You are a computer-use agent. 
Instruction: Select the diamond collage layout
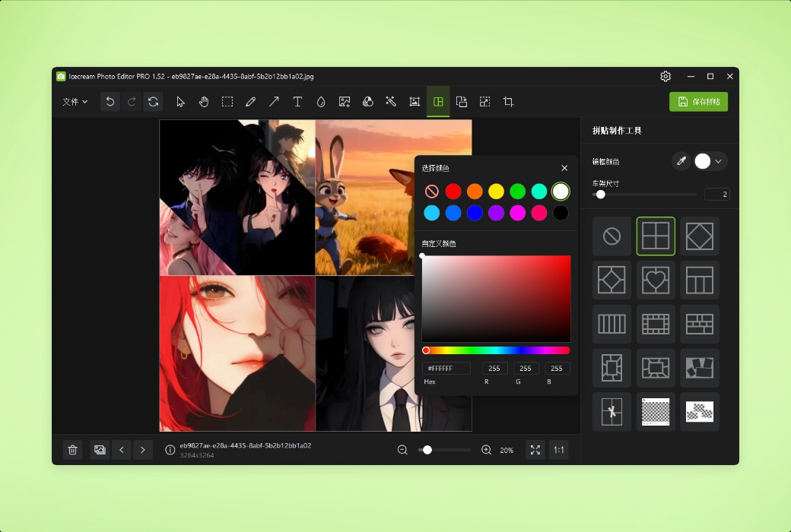pyautogui.click(x=700, y=236)
